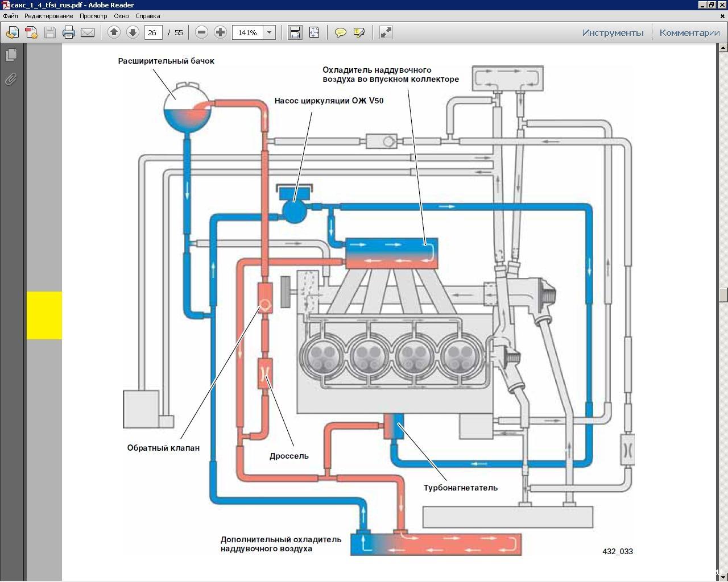The height and width of the screenshot is (582, 728).
Task: Open the Комментарии pane
Action: click(689, 32)
